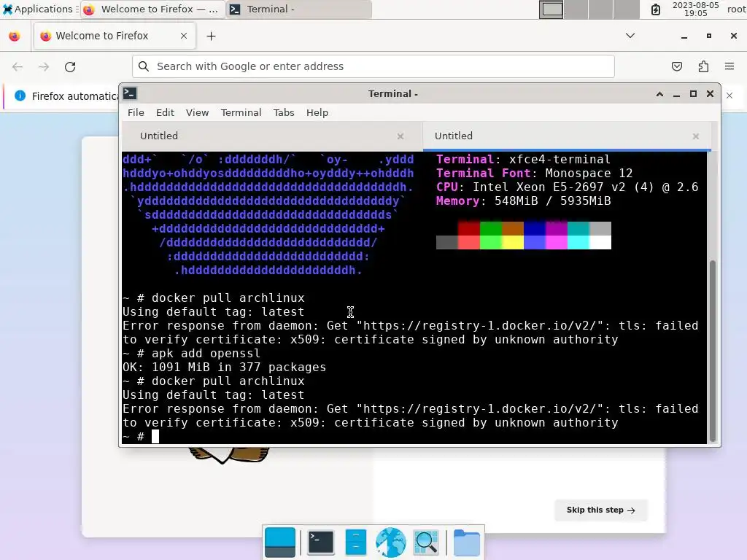
Task: Maximize the Firefox window
Action: coord(709,36)
